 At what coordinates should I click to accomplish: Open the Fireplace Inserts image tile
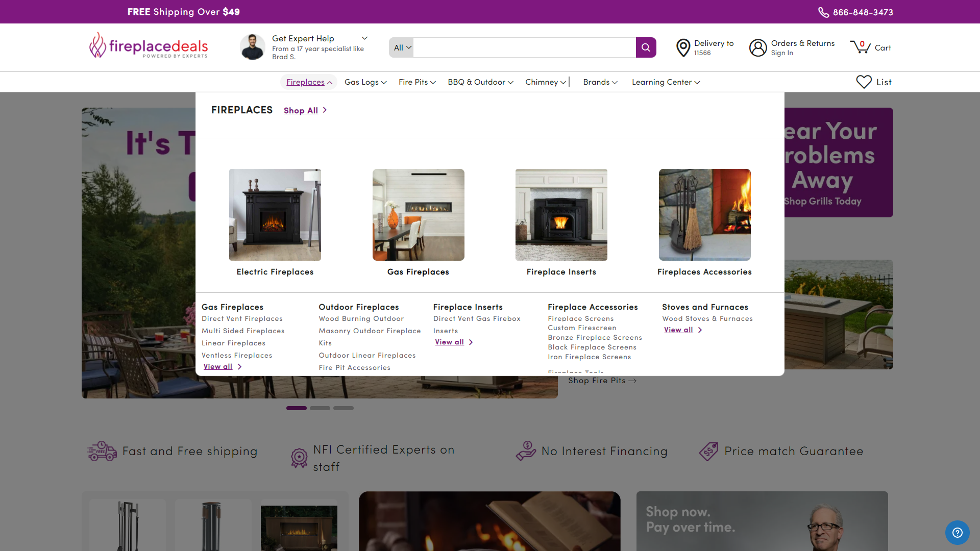click(561, 215)
